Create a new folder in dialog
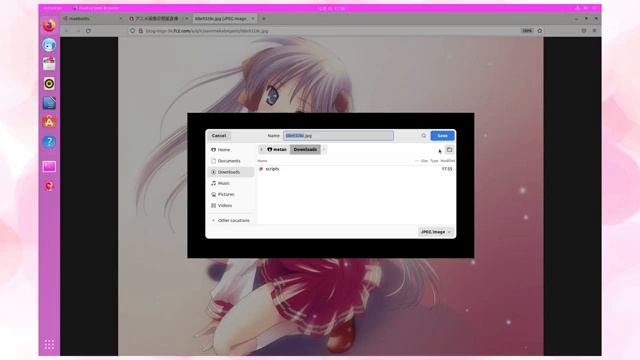The height and width of the screenshot is (360, 640). point(449,150)
